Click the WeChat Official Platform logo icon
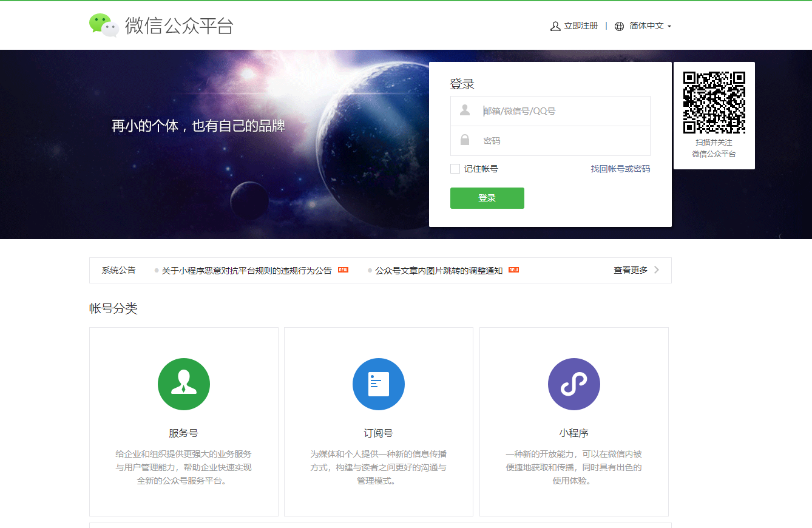The width and height of the screenshot is (812, 528). [103, 25]
